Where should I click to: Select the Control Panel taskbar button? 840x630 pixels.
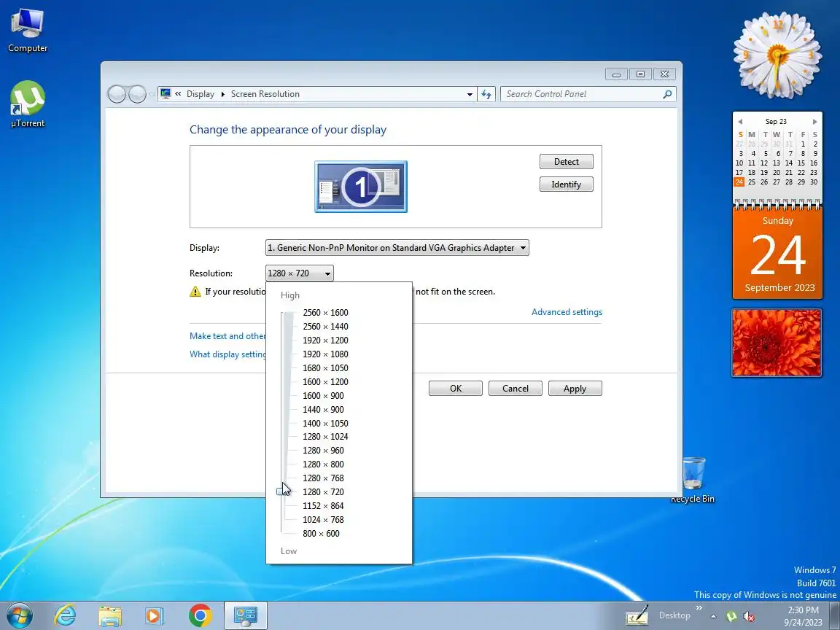tap(245, 615)
